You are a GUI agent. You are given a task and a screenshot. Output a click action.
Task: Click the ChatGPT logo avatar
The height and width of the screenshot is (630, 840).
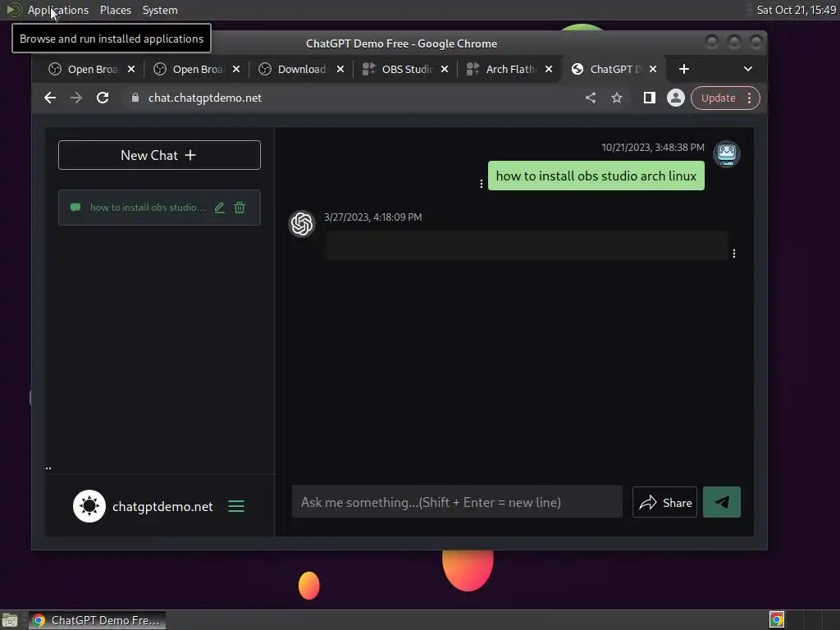[x=302, y=224]
